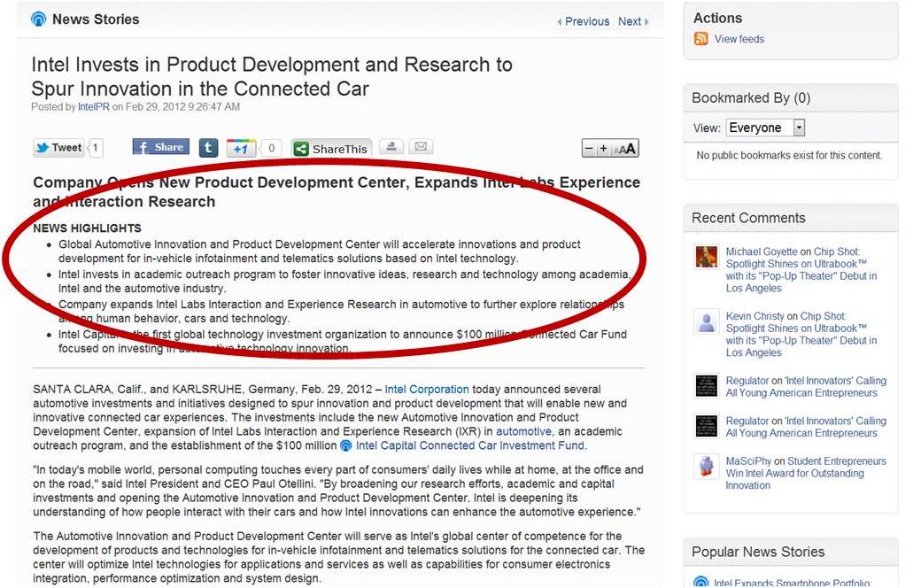Click the feed icon before Intel Capital link

[346, 445]
